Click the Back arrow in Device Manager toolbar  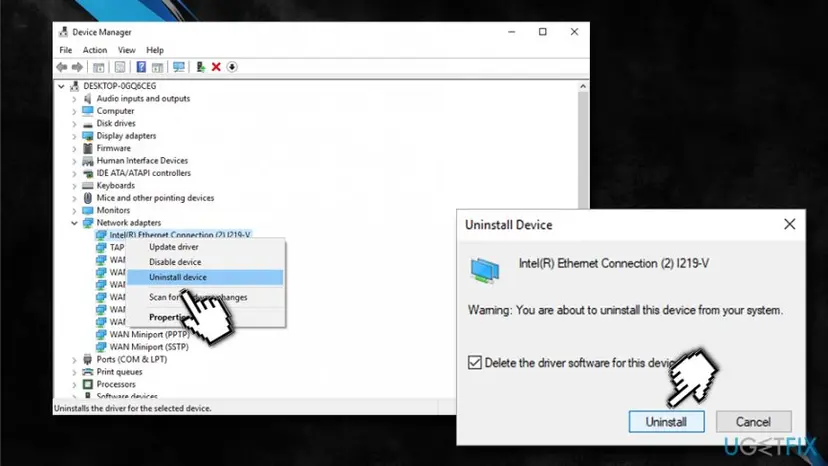coord(62,67)
